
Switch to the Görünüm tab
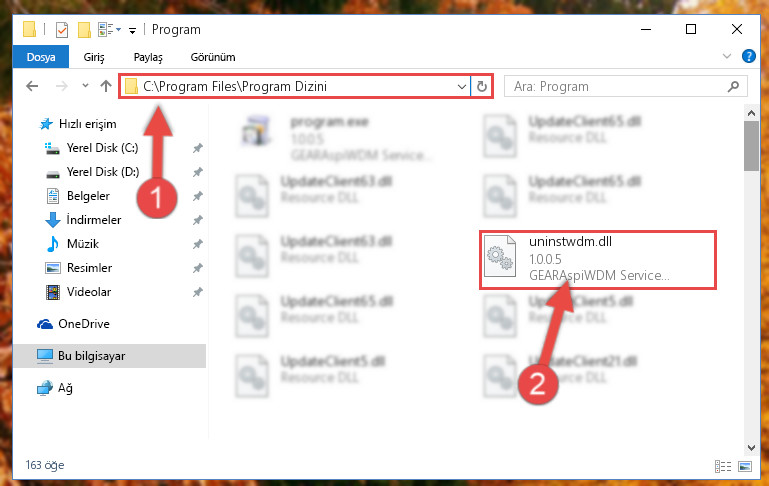click(x=213, y=57)
